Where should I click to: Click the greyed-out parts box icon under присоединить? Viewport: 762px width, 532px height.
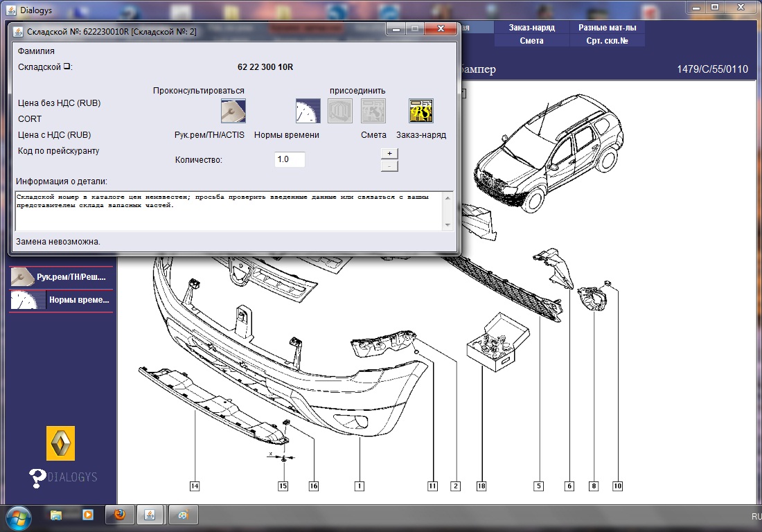[339, 111]
